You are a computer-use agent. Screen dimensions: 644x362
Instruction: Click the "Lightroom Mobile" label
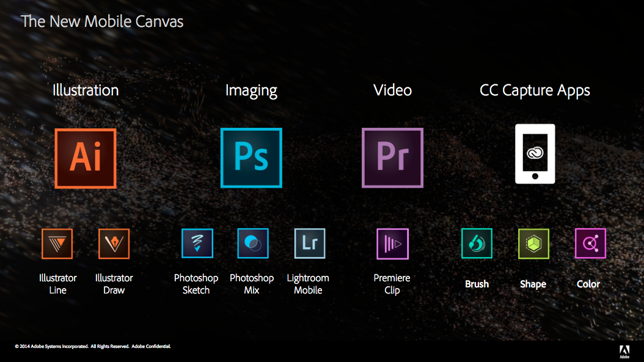[308, 284]
